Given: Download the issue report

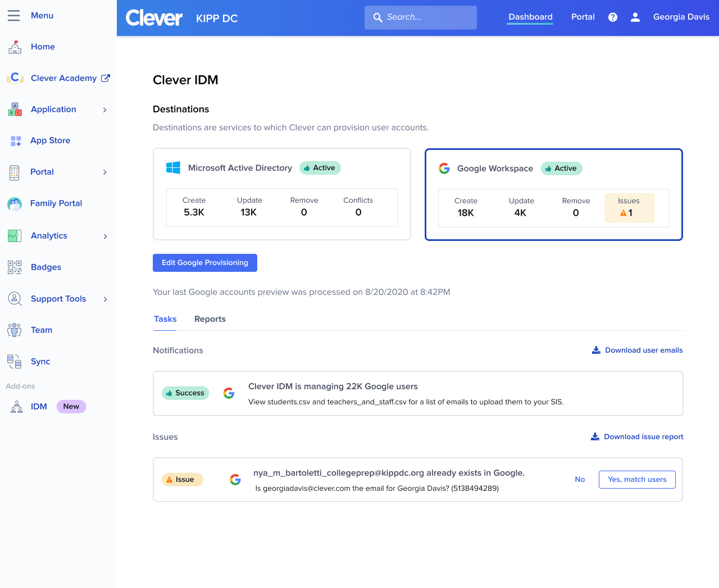Looking at the screenshot, I should tap(636, 436).
